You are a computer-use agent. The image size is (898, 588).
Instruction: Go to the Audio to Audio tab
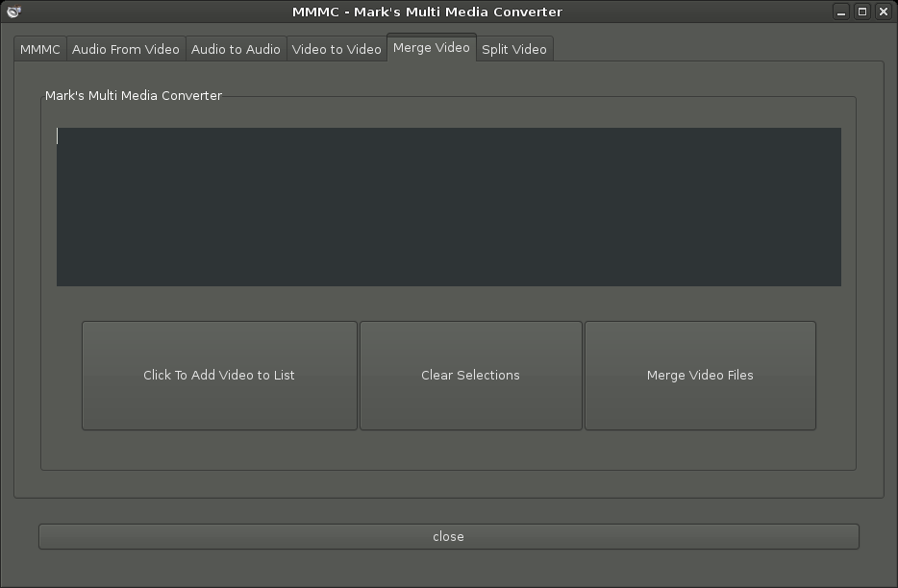coord(236,49)
